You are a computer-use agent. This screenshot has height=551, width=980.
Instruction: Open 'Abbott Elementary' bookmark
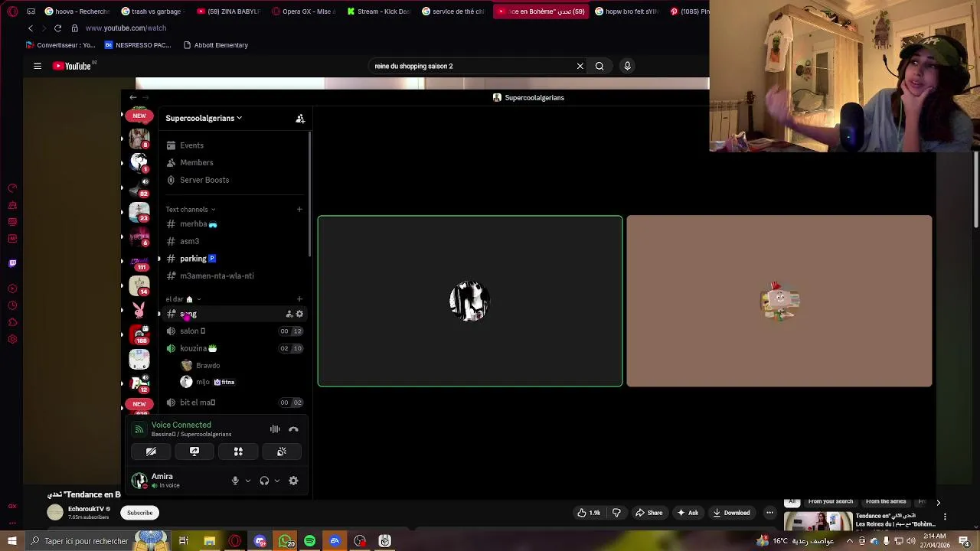coord(216,45)
